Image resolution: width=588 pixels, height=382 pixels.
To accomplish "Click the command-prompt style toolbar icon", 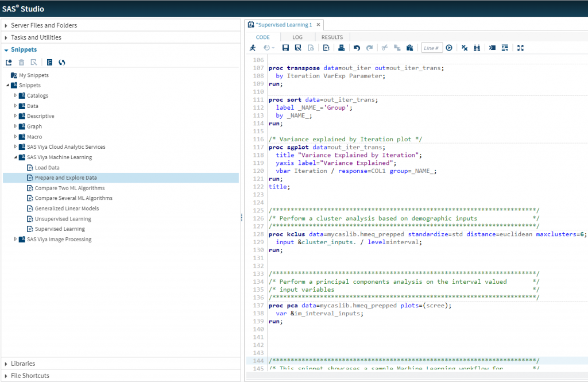I will [492, 48].
